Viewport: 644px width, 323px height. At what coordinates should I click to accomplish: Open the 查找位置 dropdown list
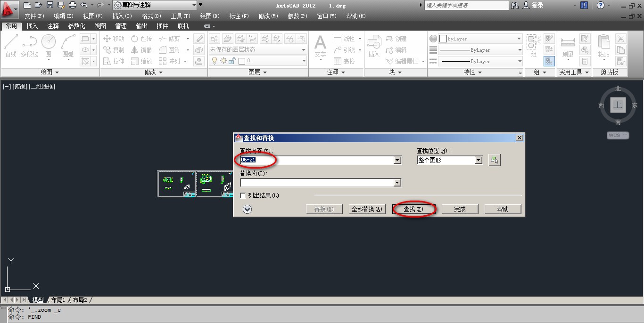[479, 160]
